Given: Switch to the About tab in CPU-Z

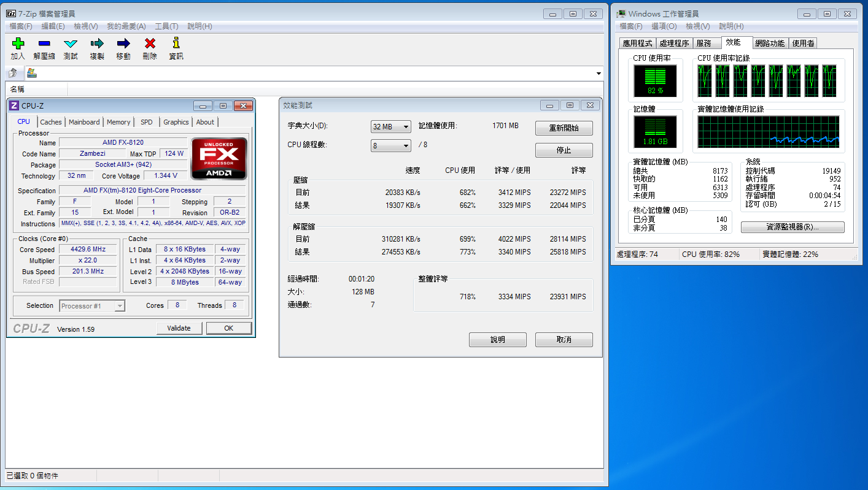Looking at the screenshot, I should [205, 122].
